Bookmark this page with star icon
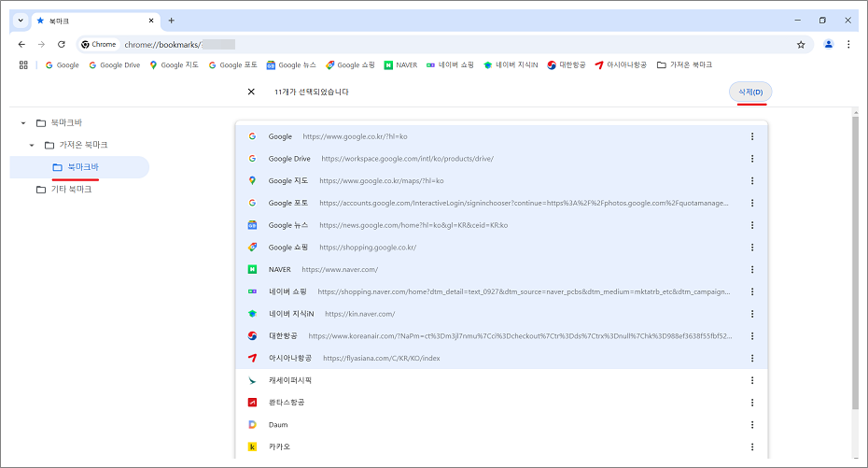This screenshot has width=868, height=468. point(801,44)
